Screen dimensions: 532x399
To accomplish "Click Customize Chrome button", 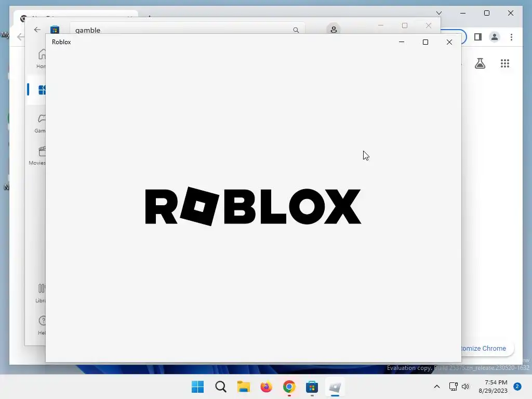I will click(x=487, y=349).
